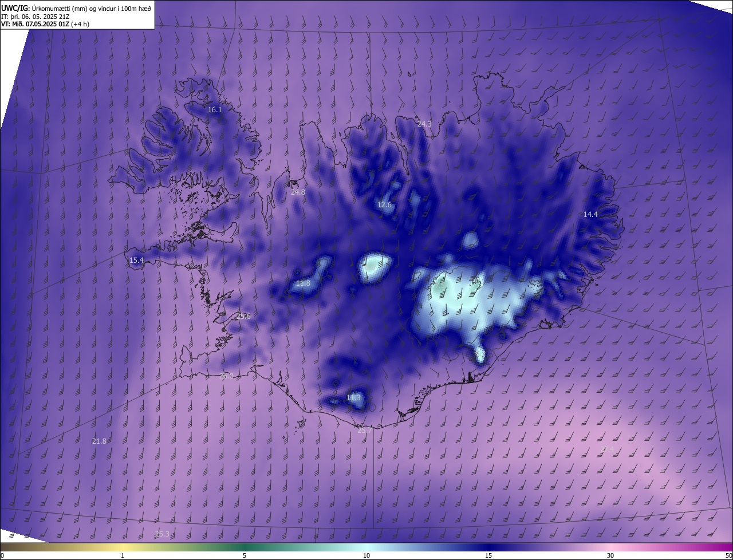Click the 26.0 value label on the map
The width and height of the screenshot is (733, 560).
[227, 376]
